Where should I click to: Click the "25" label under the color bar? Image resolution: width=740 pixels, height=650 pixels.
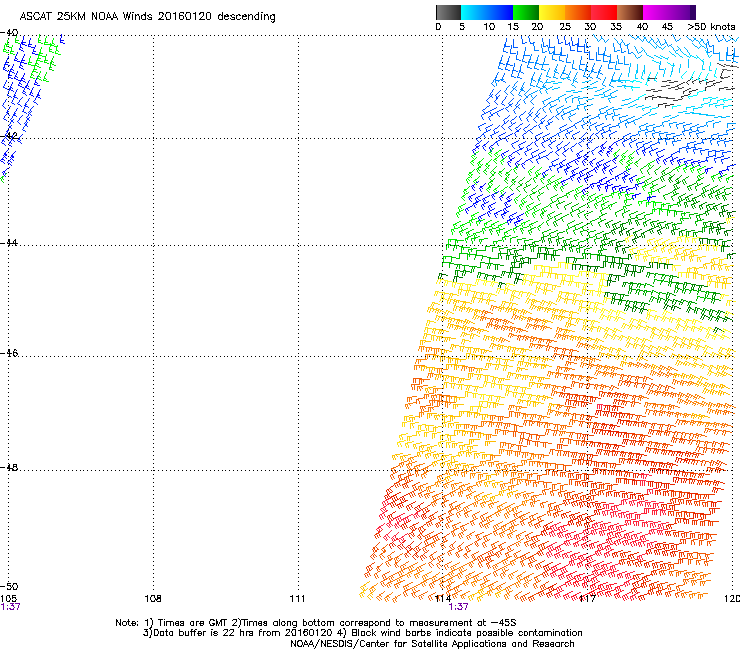pyautogui.click(x=565, y=27)
